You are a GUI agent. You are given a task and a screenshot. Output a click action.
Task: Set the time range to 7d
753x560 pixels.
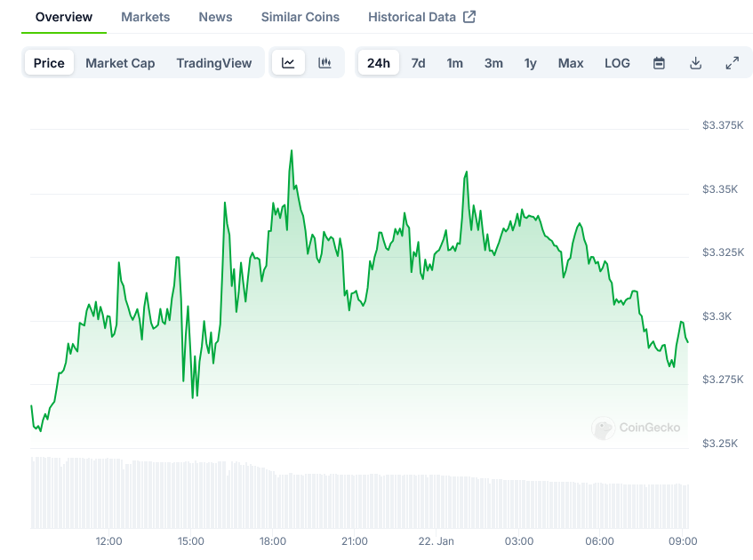tap(418, 63)
